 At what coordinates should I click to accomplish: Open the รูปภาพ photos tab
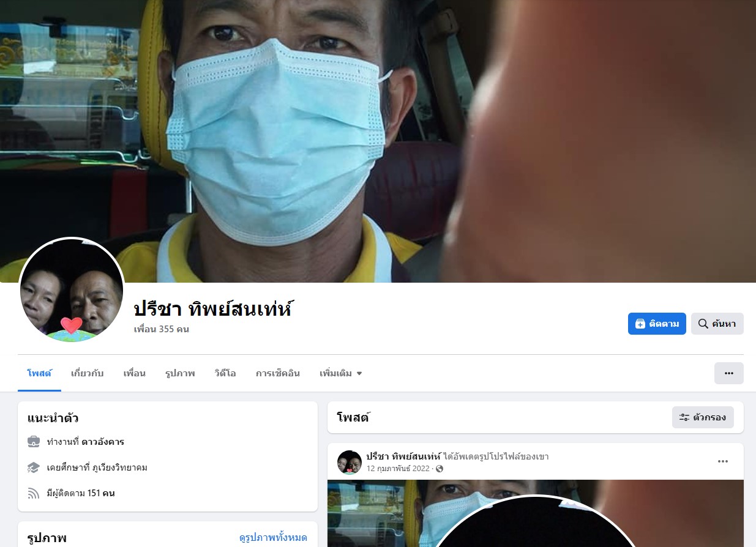(x=180, y=373)
